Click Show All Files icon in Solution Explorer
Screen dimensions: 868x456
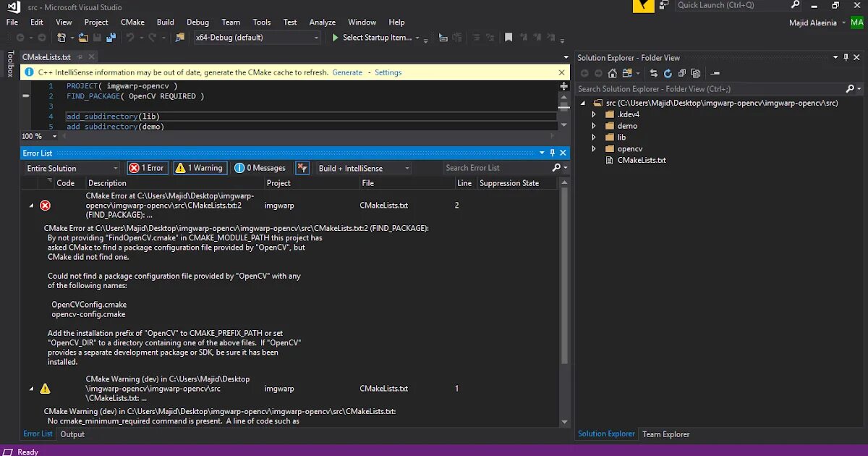[696, 73]
